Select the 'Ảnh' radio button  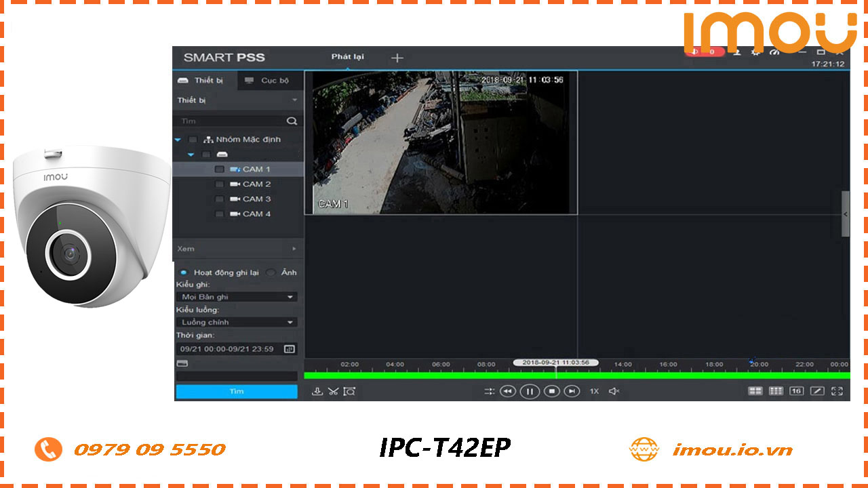[271, 272]
